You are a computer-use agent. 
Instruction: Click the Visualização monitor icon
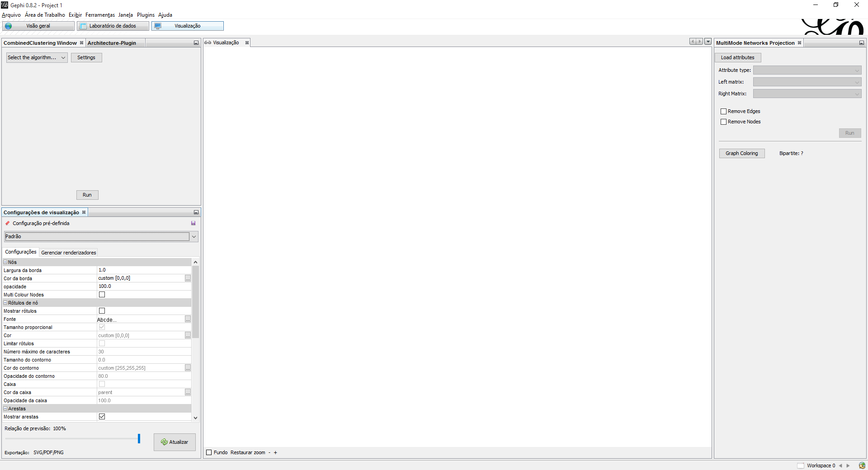coord(158,26)
